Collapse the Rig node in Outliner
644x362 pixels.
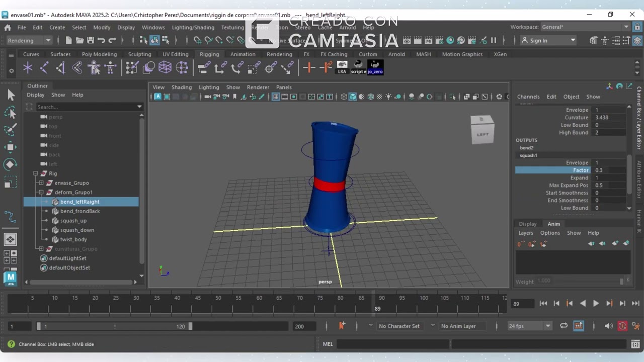click(36, 173)
